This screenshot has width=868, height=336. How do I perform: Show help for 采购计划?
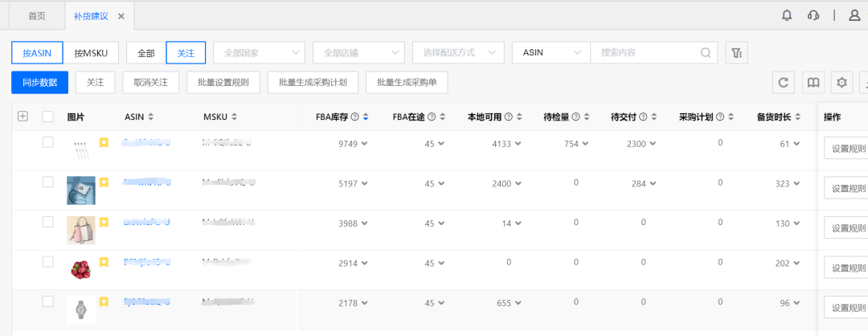click(719, 117)
